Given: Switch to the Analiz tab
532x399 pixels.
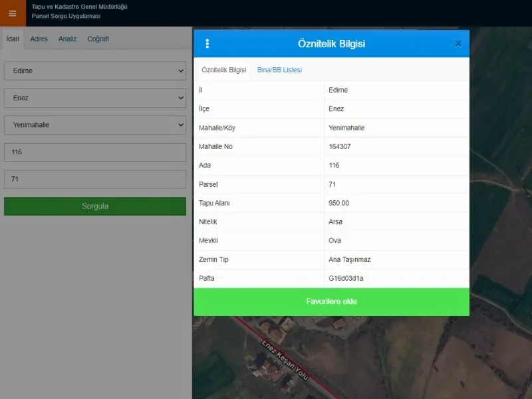Looking at the screenshot, I should (x=67, y=39).
